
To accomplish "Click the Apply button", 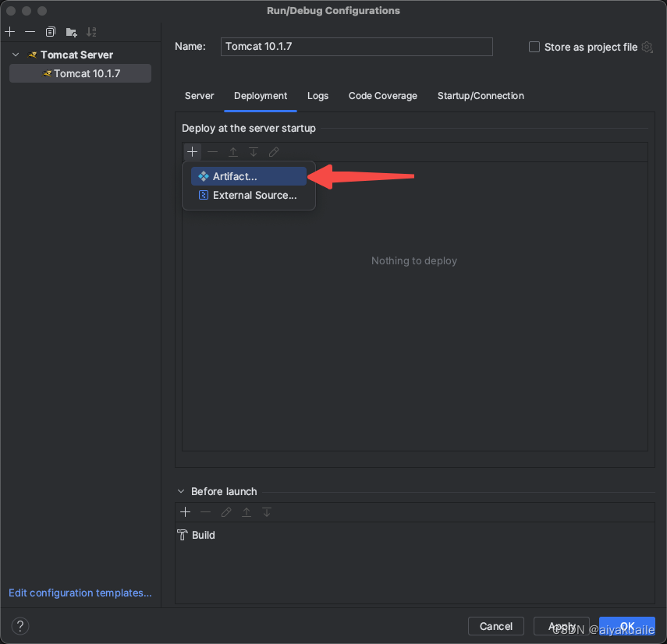I will 562,626.
